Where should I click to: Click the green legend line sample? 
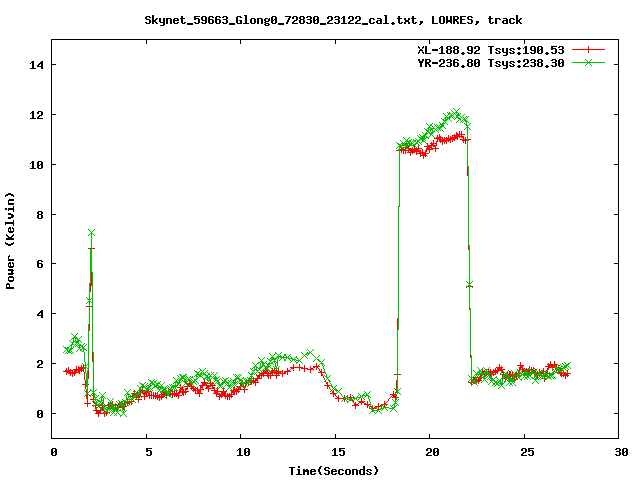pos(588,62)
